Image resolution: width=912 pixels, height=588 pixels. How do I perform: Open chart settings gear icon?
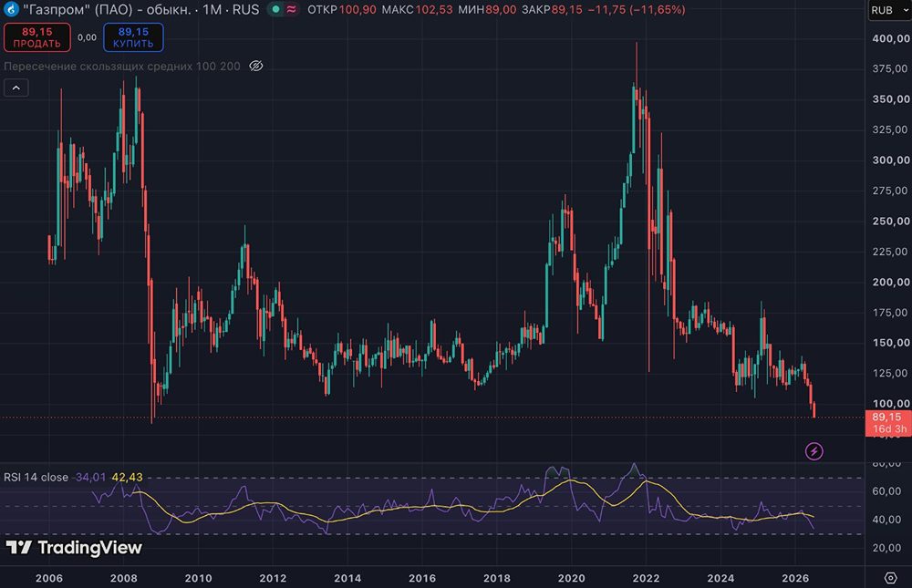(890, 578)
